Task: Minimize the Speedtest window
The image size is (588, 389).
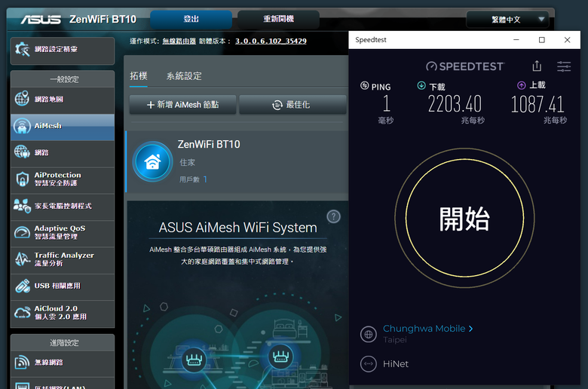Action: (516, 40)
